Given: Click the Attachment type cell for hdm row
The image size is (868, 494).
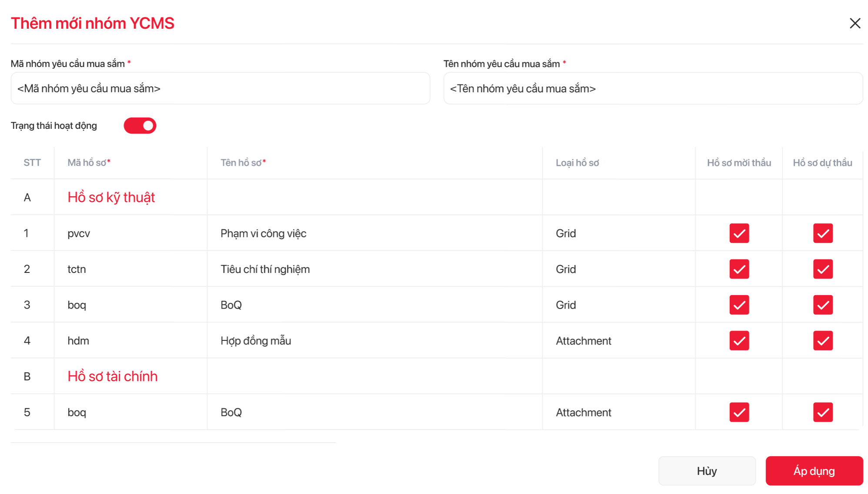Looking at the screenshot, I should click(x=583, y=341).
